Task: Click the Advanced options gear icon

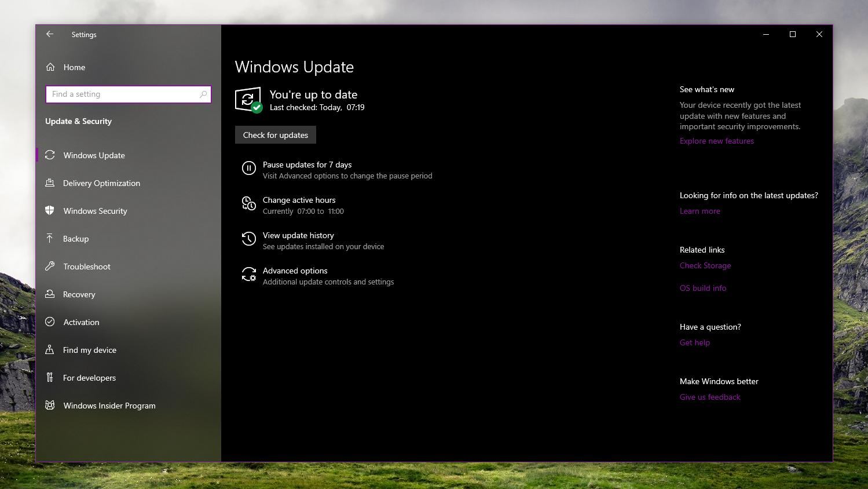Action: (248, 275)
